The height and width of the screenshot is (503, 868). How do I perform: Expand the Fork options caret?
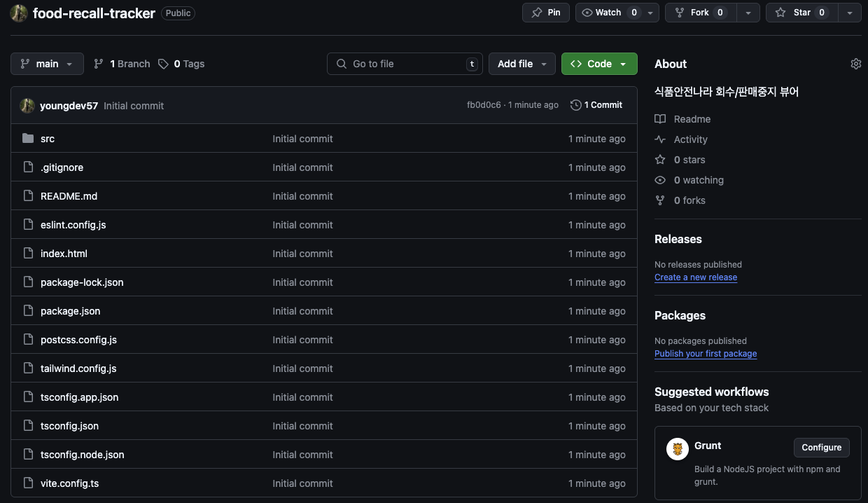748,13
